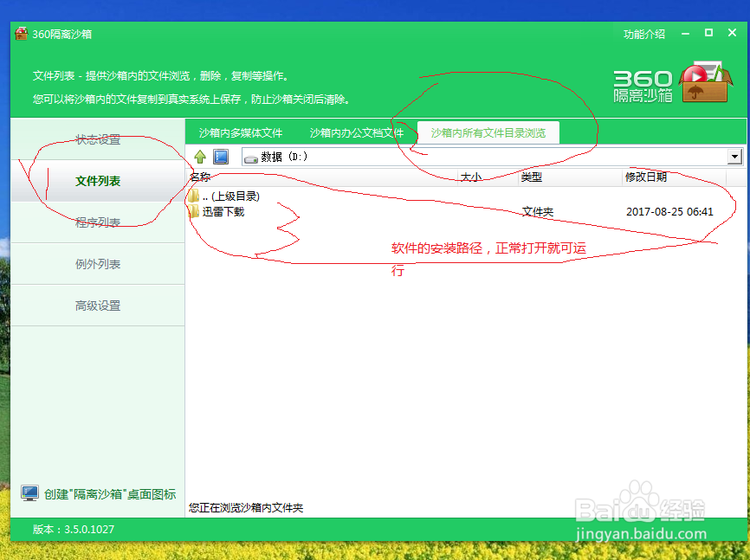Open 状态设置 in the sidebar
The image size is (750, 560).
coord(98,138)
